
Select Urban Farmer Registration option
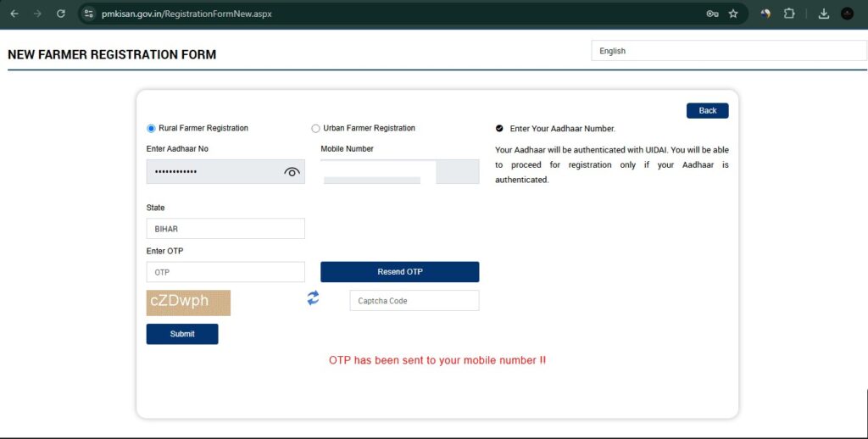(316, 129)
